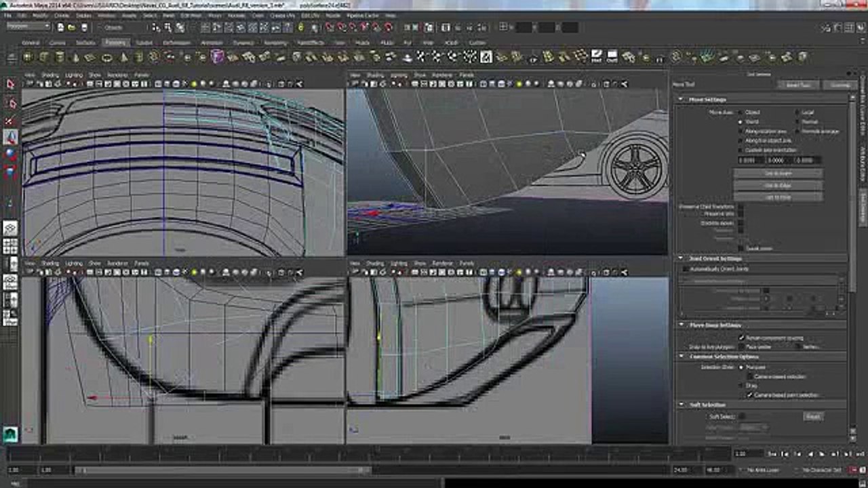The height and width of the screenshot is (488, 868).
Task: Toggle Retain component spacing checkbox
Action: click(x=741, y=337)
